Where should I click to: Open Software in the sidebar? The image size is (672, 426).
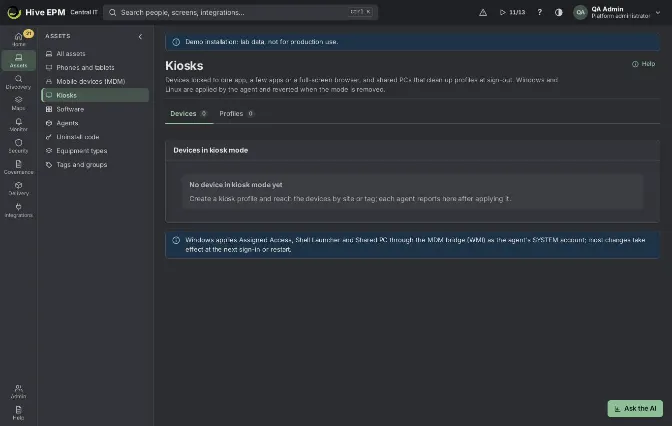(x=95, y=109)
